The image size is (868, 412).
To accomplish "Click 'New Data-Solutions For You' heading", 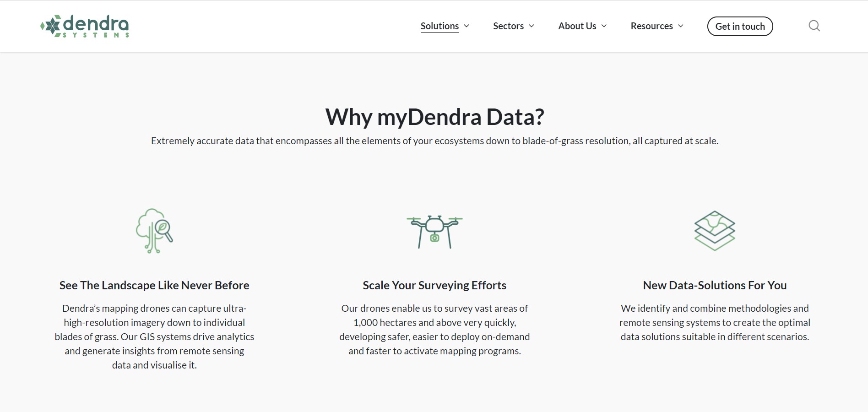I will [715, 285].
